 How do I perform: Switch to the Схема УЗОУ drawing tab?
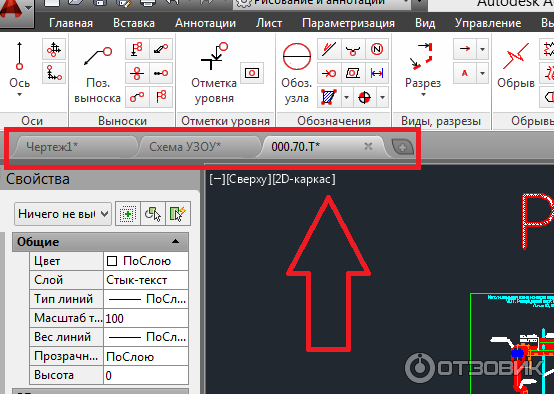[185, 146]
